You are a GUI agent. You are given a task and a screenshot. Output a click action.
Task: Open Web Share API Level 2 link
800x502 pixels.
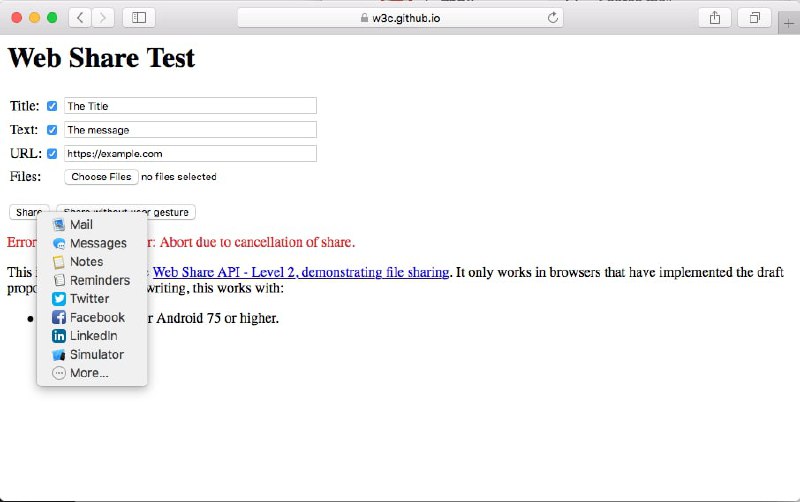click(x=301, y=272)
